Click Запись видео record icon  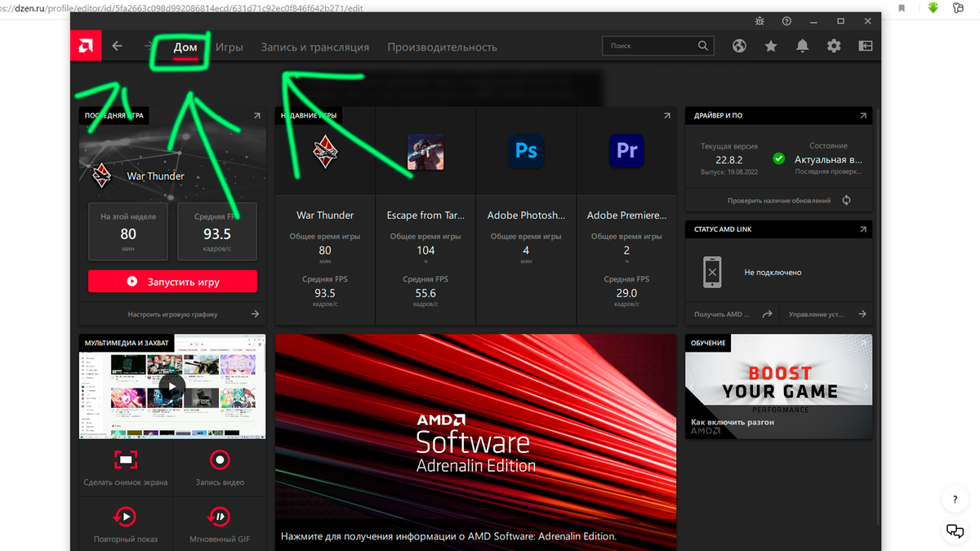pyautogui.click(x=220, y=460)
